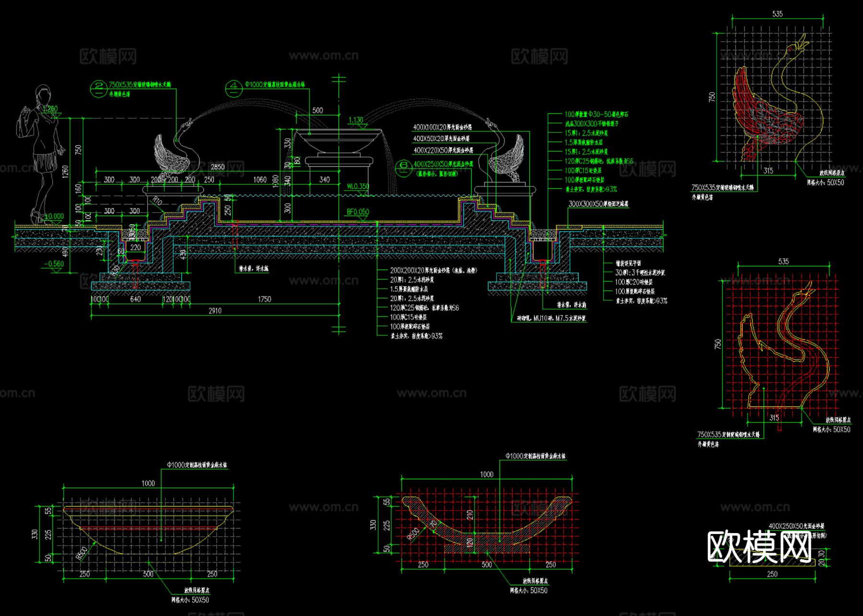Image resolution: width=863 pixels, height=616 pixels.
Task: Select the 2910 overall dimension text
Action: pos(215,311)
